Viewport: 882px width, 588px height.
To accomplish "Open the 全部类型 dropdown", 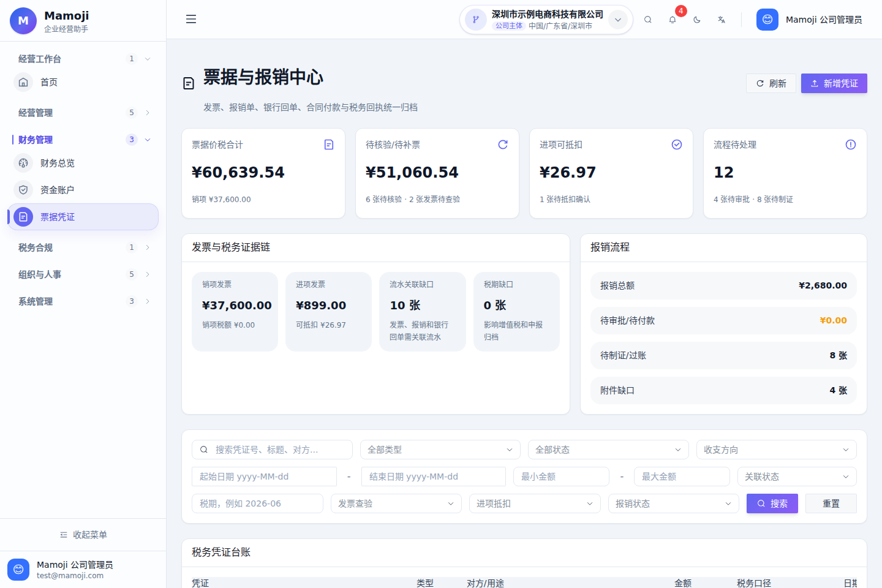I will [x=440, y=450].
